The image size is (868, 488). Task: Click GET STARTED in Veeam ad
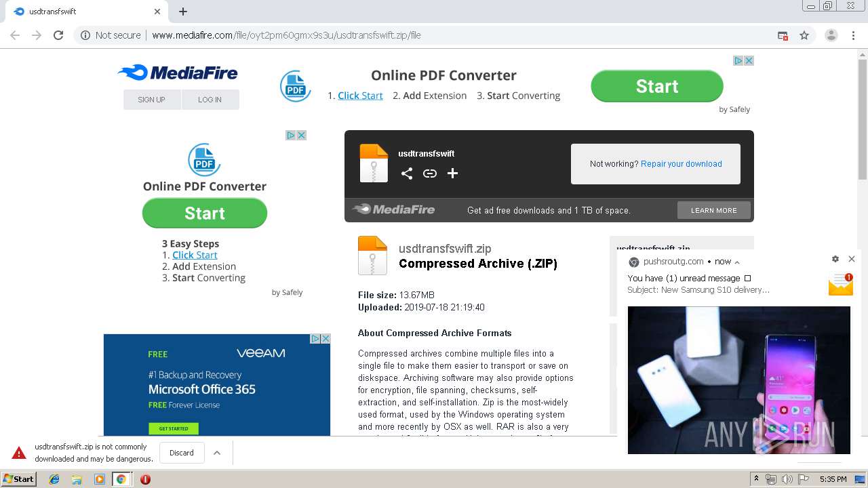(174, 428)
